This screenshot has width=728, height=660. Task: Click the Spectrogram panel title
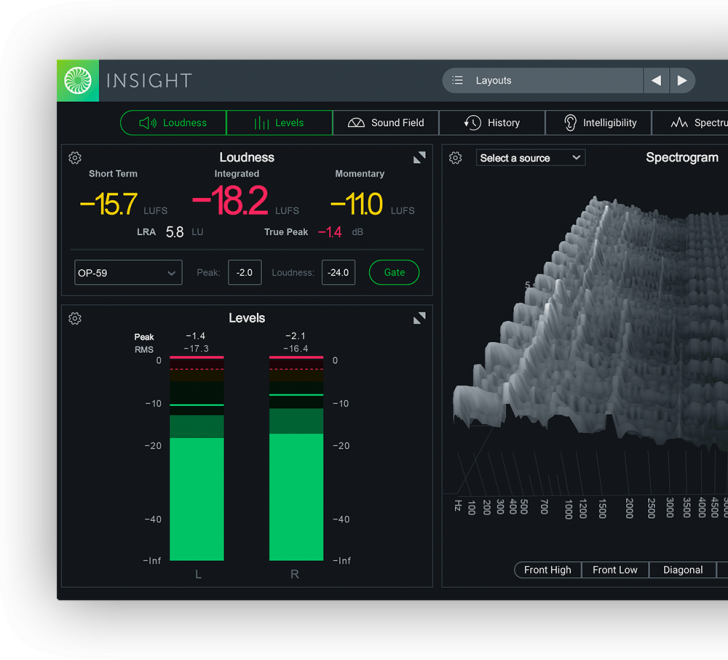click(682, 157)
